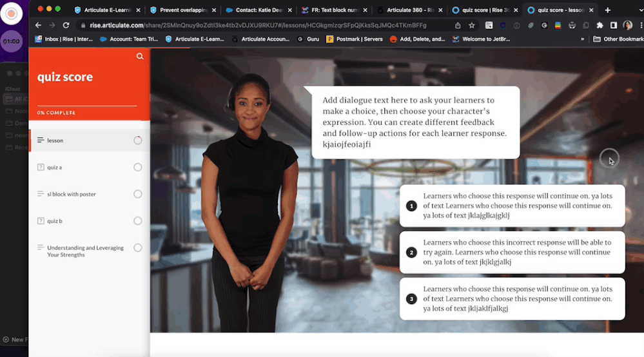Switch to the Contact: Katie Dean tab

click(258, 10)
